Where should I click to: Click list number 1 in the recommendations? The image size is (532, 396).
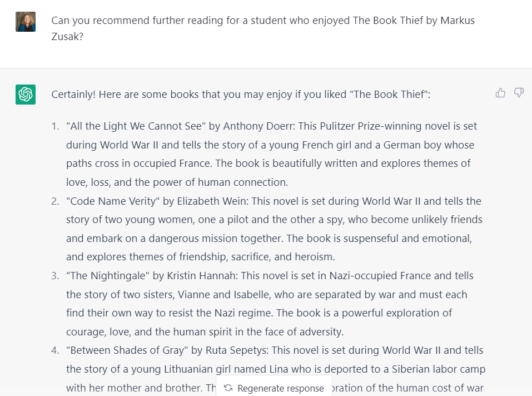tap(55, 126)
